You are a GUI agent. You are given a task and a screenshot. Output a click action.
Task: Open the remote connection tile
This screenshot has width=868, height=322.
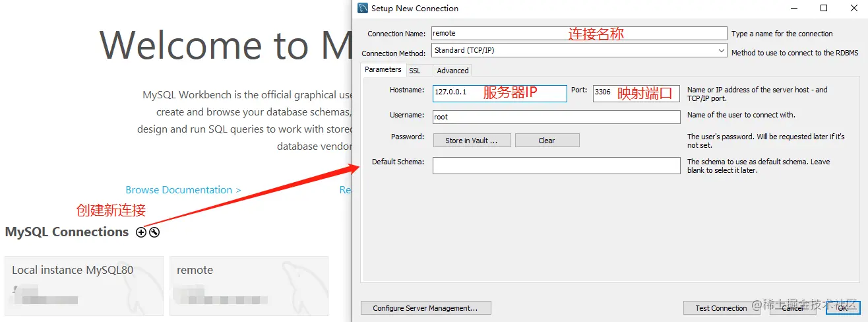tap(249, 286)
